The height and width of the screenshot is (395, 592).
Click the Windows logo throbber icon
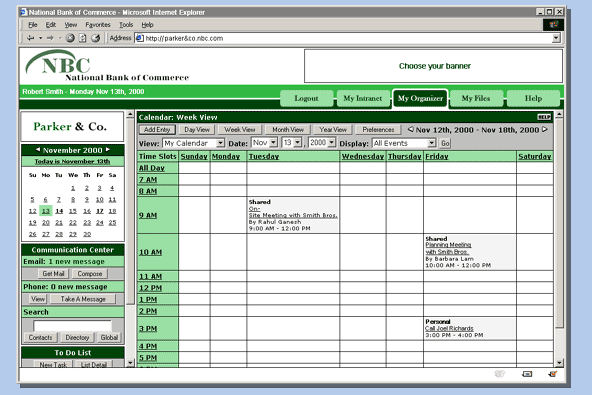pyautogui.click(x=553, y=25)
